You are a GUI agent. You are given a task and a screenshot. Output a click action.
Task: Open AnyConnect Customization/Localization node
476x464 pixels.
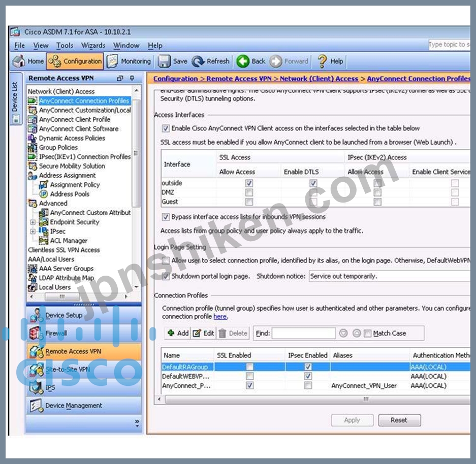(x=85, y=110)
